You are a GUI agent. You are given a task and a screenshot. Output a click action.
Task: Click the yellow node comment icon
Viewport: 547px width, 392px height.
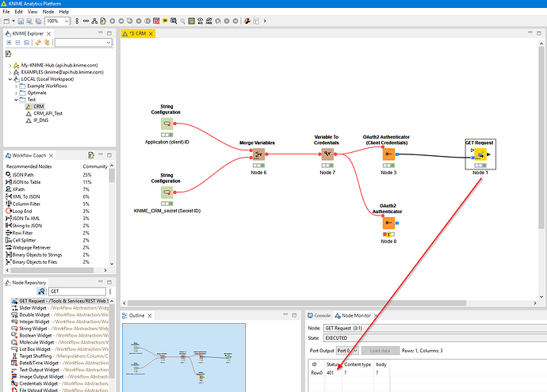click(x=165, y=21)
